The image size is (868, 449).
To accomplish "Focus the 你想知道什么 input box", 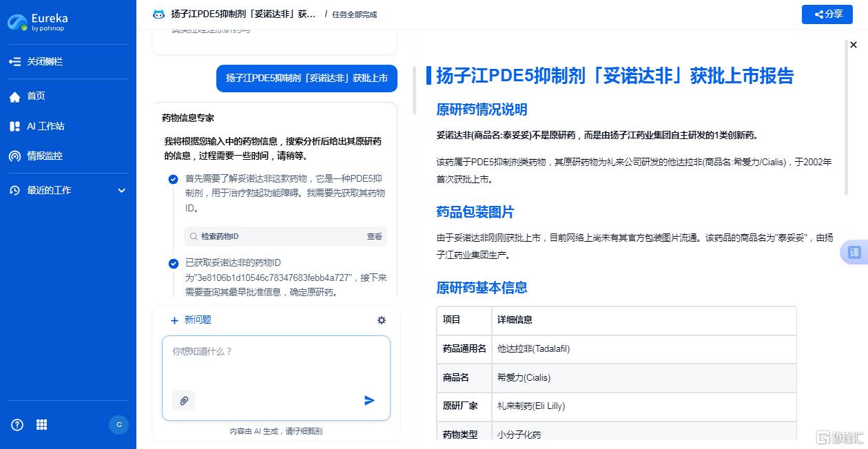I will click(276, 377).
